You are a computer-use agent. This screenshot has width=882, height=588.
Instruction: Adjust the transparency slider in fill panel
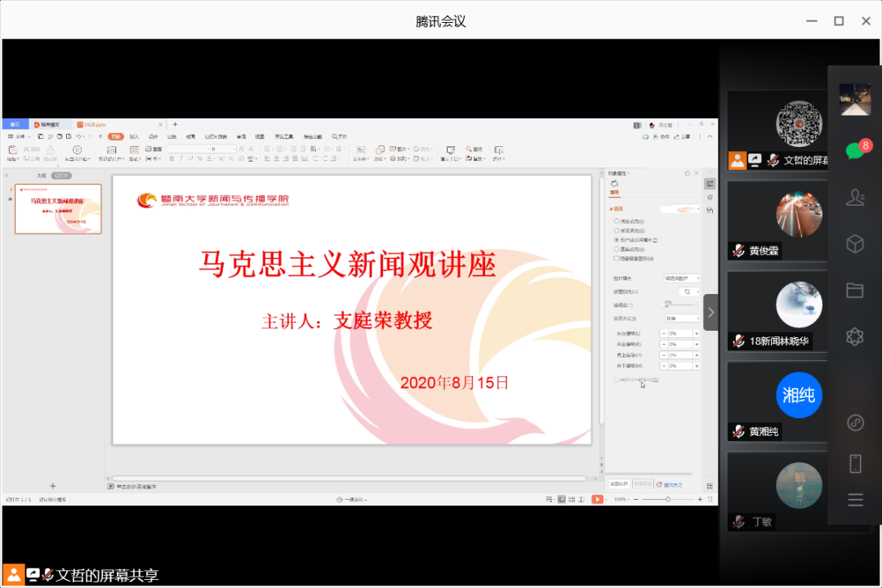coord(667,305)
